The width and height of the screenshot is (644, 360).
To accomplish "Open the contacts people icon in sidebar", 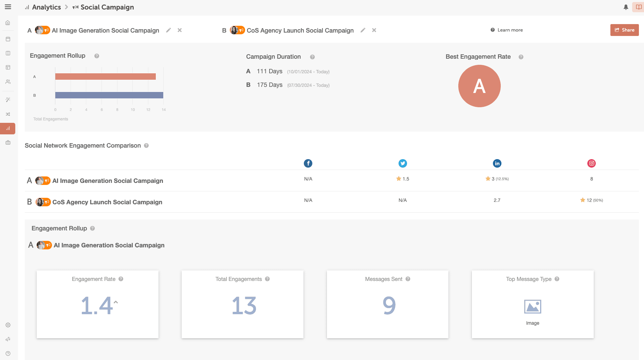I will [8, 82].
